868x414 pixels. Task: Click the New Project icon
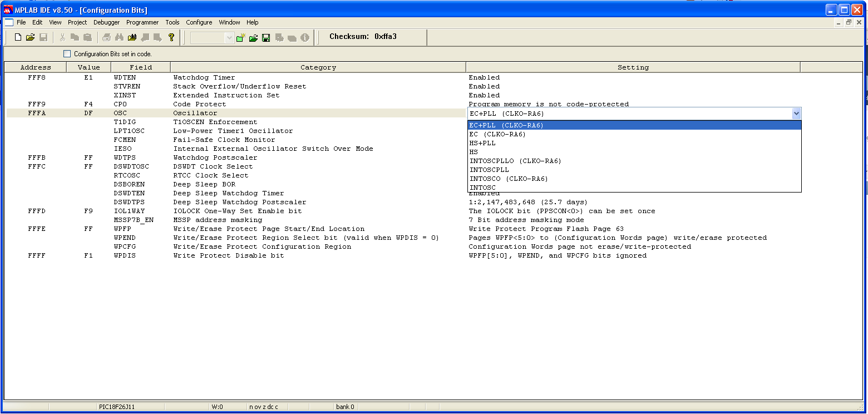click(x=240, y=37)
